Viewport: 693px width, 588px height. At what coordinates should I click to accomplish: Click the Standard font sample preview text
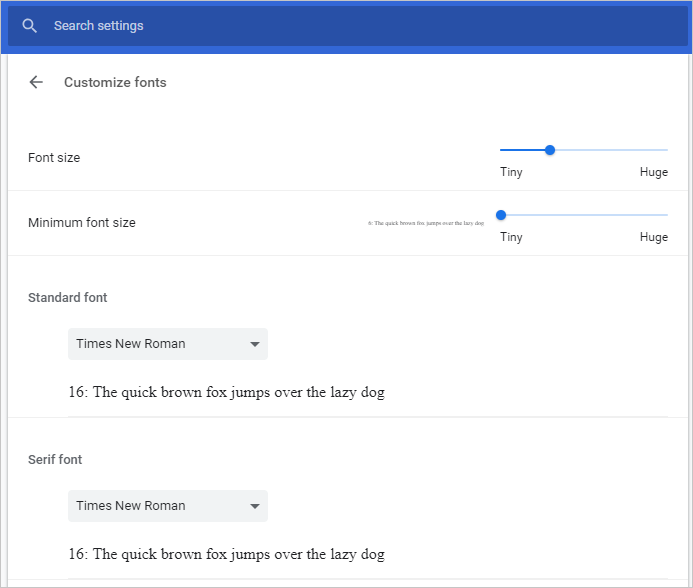point(226,393)
